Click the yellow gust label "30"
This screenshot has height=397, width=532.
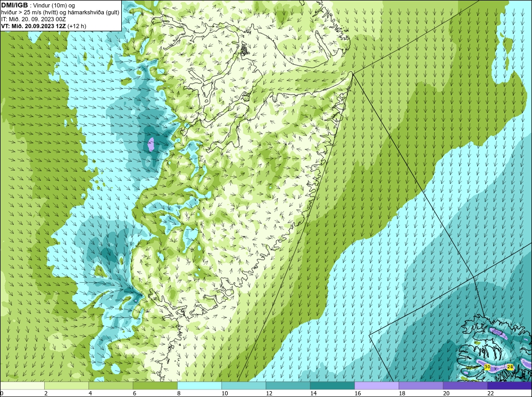pos(487,367)
